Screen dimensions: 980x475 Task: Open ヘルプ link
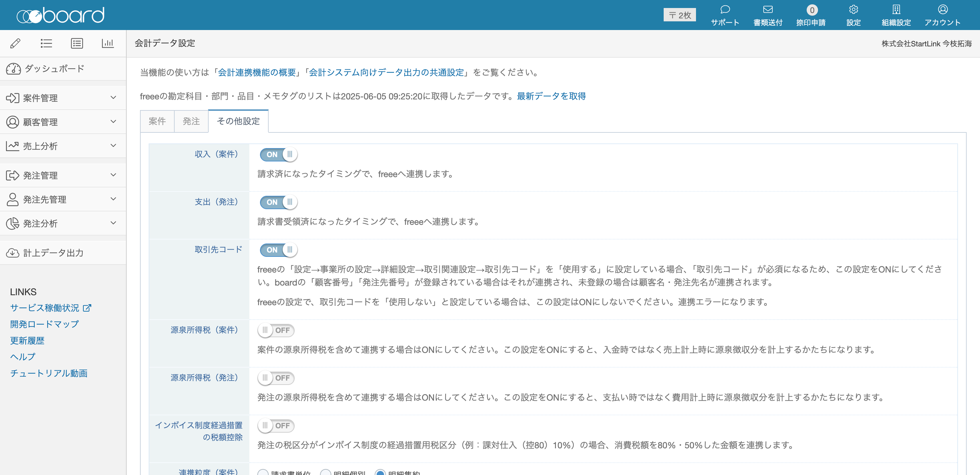click(x=23, y=357)
